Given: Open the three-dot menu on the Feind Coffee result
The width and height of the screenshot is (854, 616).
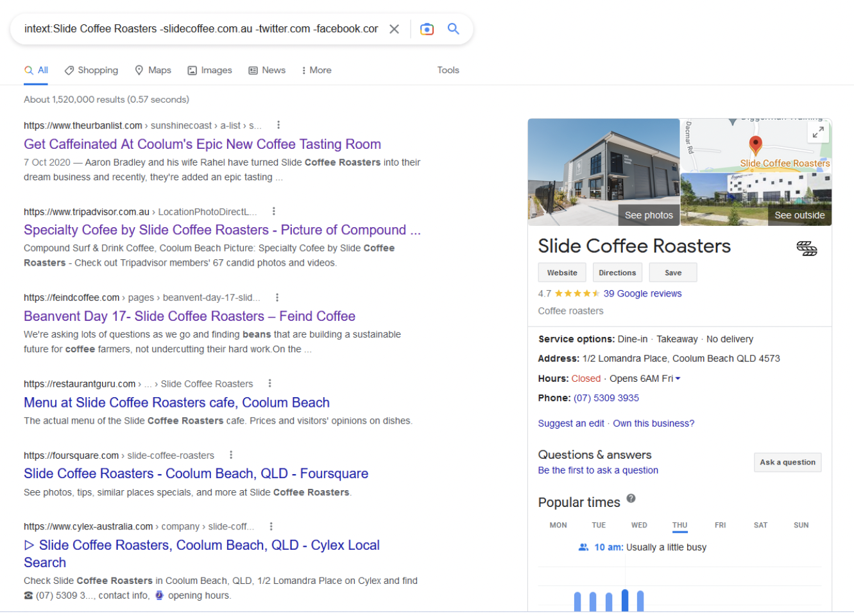Looking at the screenshot, I should [277, 296].
